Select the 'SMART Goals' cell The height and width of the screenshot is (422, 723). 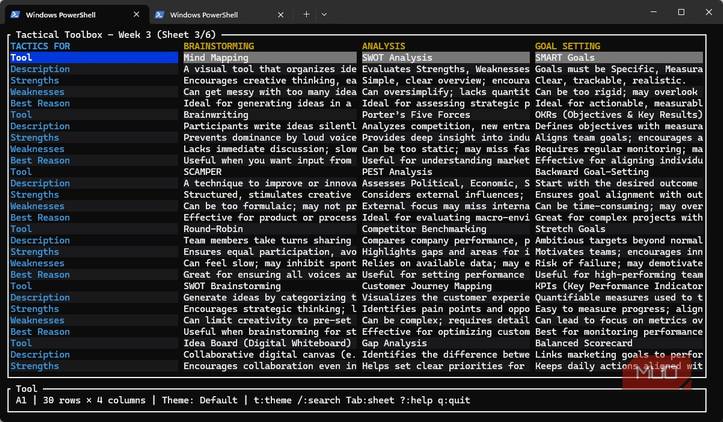point(619,58)
